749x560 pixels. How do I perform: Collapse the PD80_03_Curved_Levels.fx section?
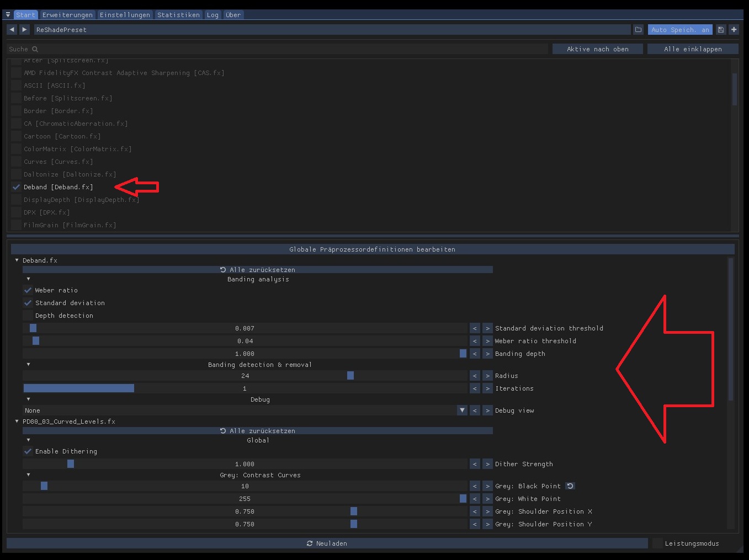[x=17, y=421]
